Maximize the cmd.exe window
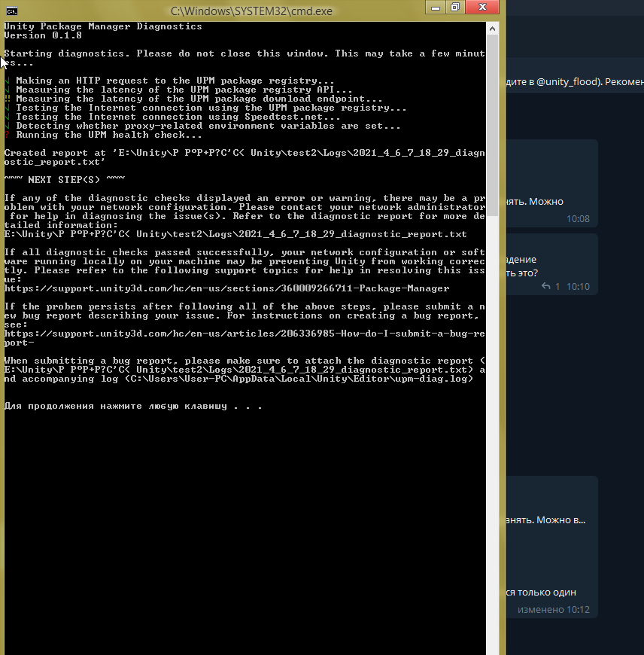This screenshot has width=644, height=655. [x=455, y=7]
